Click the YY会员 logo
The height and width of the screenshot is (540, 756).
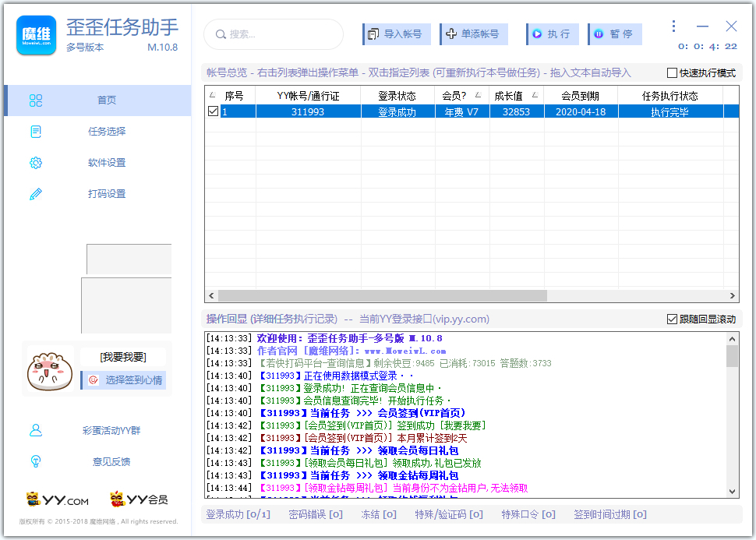point(139,499)
